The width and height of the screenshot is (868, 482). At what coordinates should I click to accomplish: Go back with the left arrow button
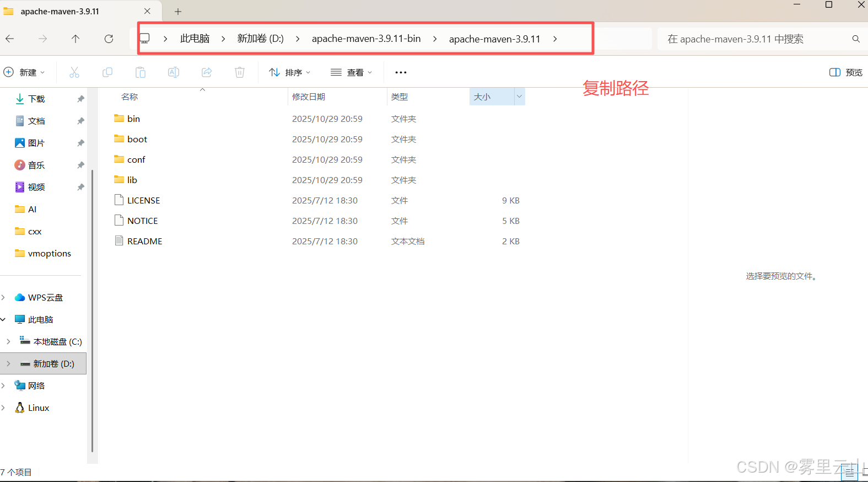[9, 39]
